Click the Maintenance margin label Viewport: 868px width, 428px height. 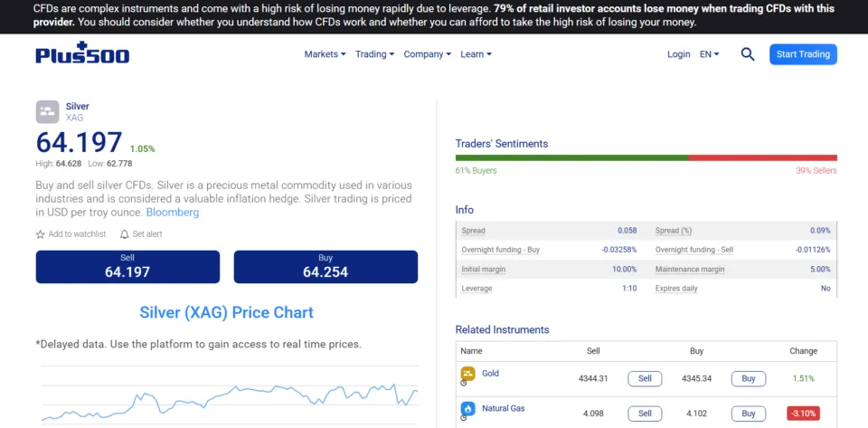pyautogui.click(x=690, y=269)
